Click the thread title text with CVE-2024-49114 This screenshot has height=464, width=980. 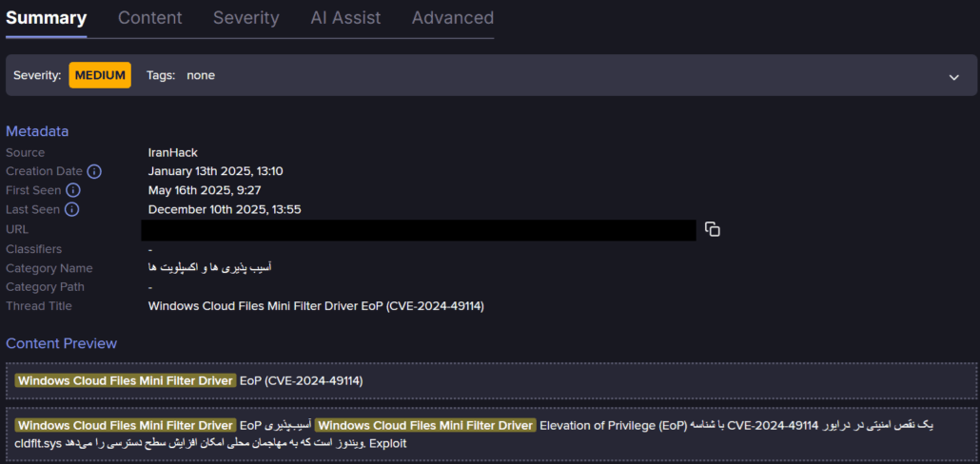(x=317, y=306)
